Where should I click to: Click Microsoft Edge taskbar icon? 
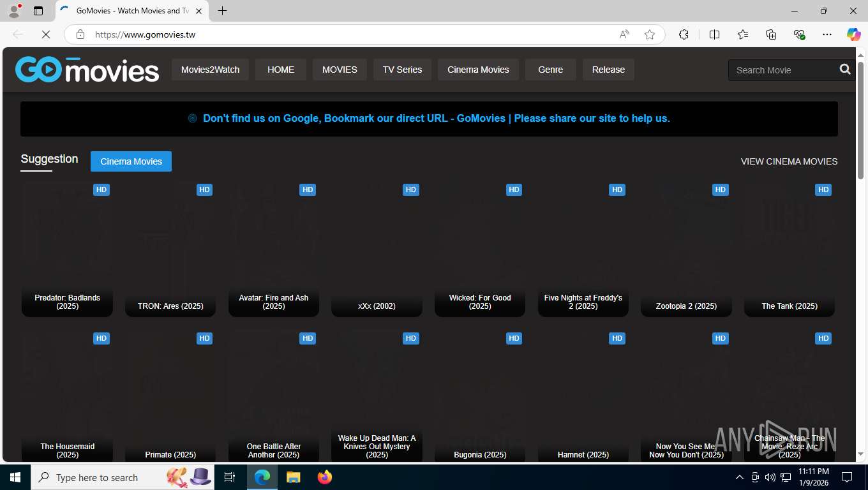[262, 477]
